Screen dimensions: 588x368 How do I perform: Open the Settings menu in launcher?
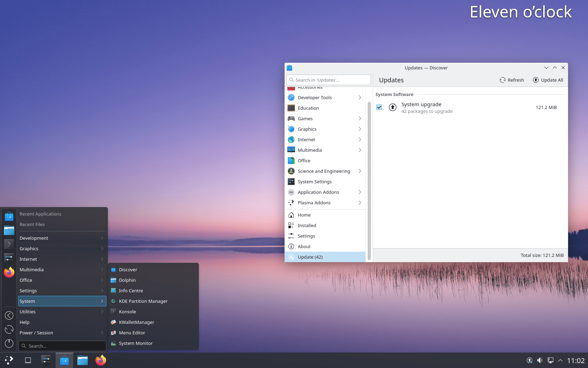tap(62, 291)
